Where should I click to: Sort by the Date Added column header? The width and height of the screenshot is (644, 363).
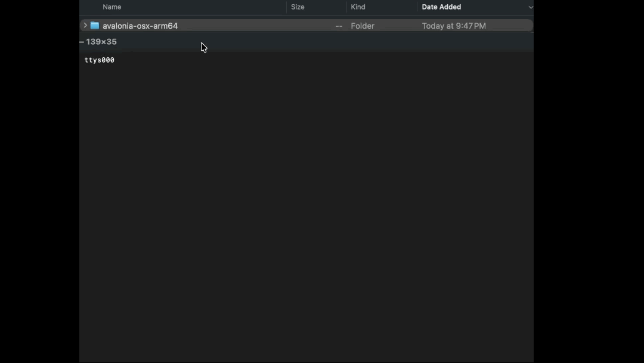point(441,7)
